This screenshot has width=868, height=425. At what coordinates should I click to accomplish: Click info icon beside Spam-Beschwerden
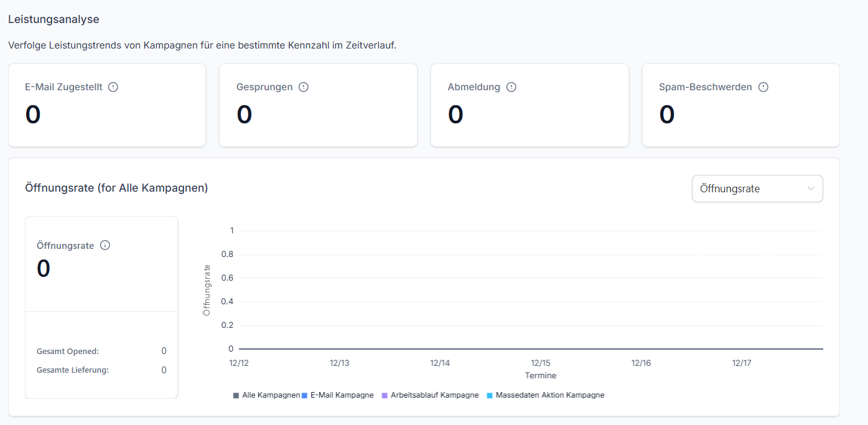763,87
